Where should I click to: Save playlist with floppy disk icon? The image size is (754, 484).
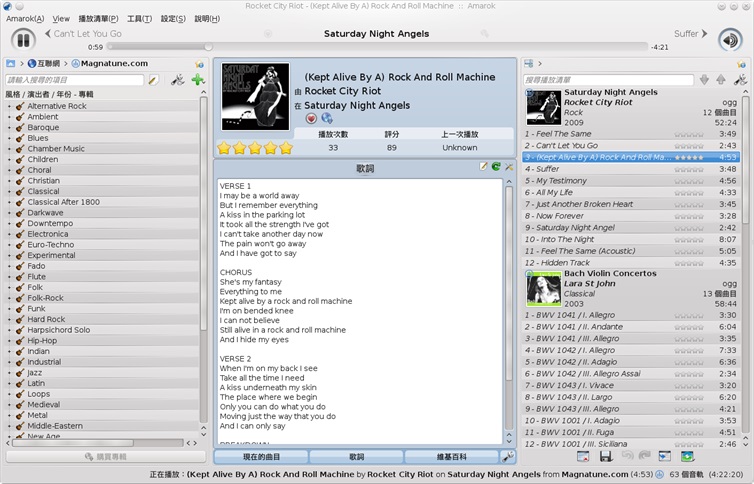(605, 457)
